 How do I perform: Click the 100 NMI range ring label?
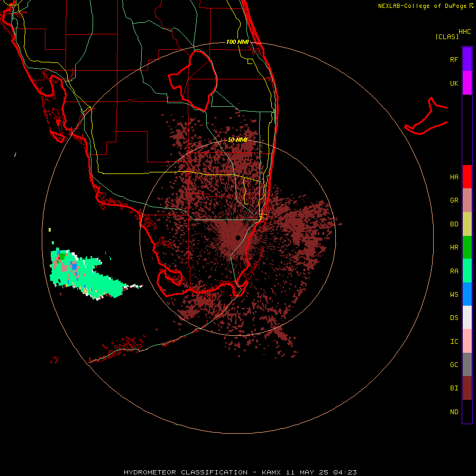(237, 42)
